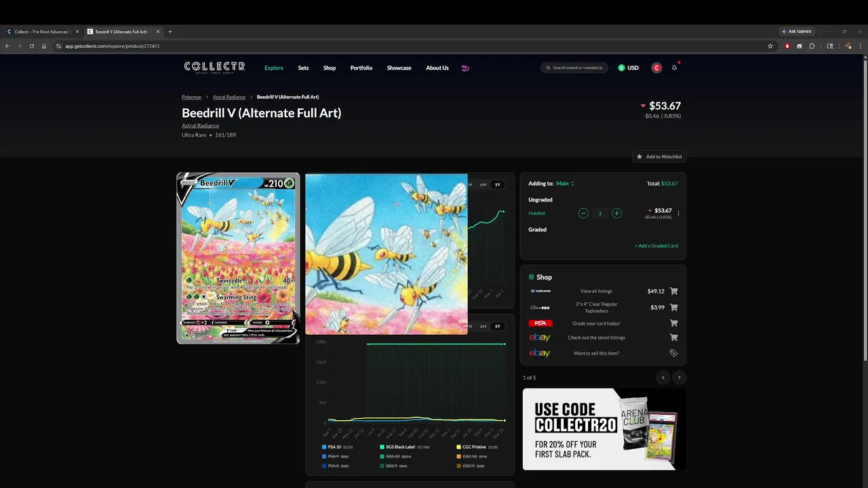Click cart icon for PSA grading
The image size is (868, 488).
coord(673,323)
